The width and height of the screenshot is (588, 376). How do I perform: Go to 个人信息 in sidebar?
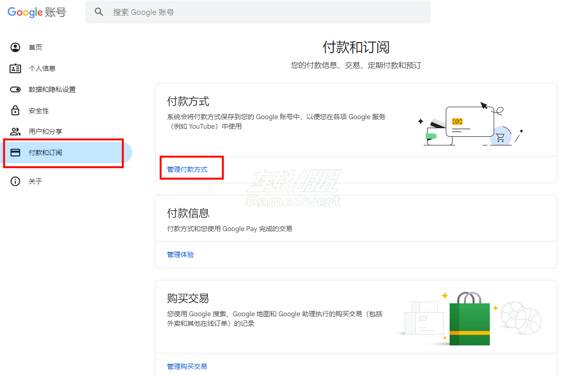tap(42, 68)
